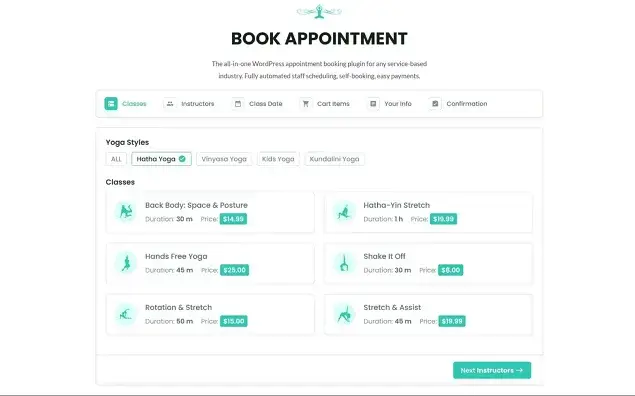Click the Hatha-Yin Stretch pose icon
635x396 pixels.
click(x=344, y=211)
